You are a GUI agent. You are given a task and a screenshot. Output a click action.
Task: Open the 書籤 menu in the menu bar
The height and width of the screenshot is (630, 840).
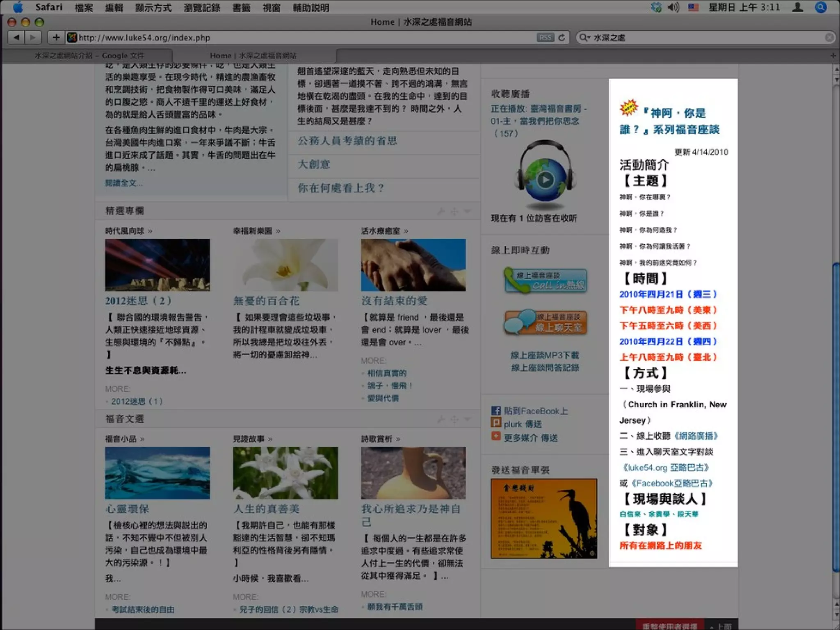(241, 8)
